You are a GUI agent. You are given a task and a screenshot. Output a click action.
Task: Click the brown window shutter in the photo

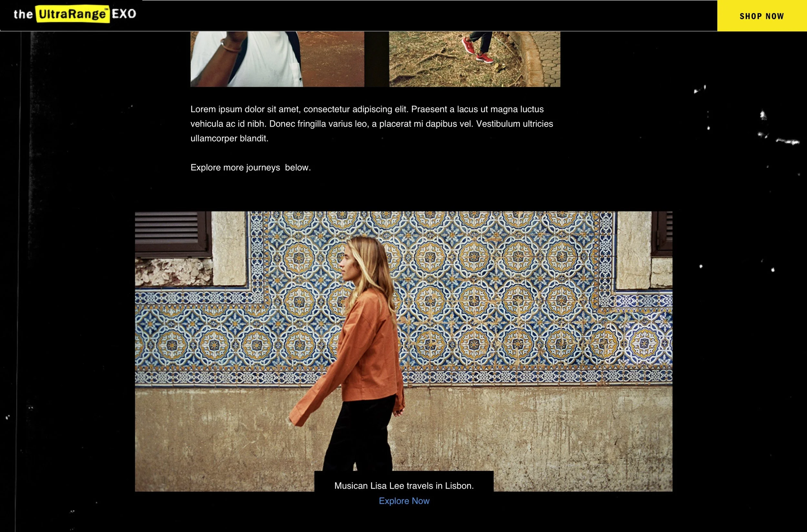point(171,232)
